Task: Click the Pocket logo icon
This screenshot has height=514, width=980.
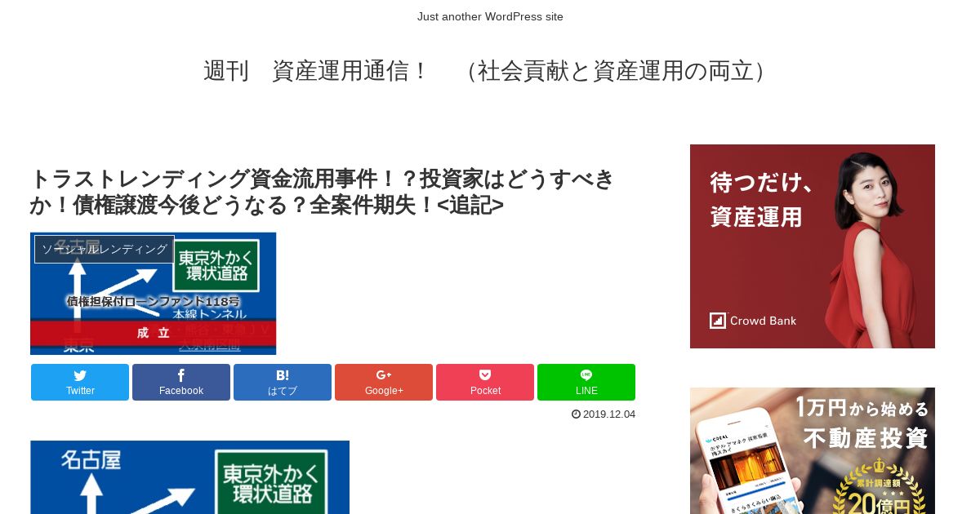Action: pos(485,375)
